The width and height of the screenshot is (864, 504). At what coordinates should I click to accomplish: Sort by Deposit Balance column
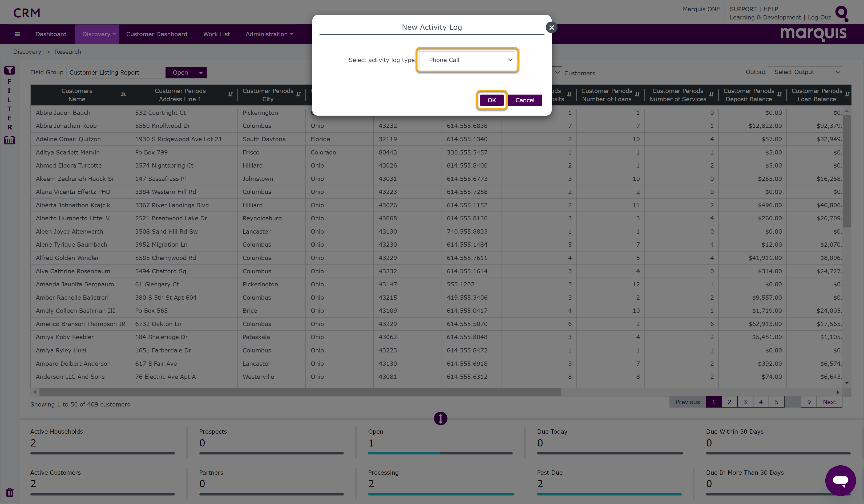pos(779,94)
